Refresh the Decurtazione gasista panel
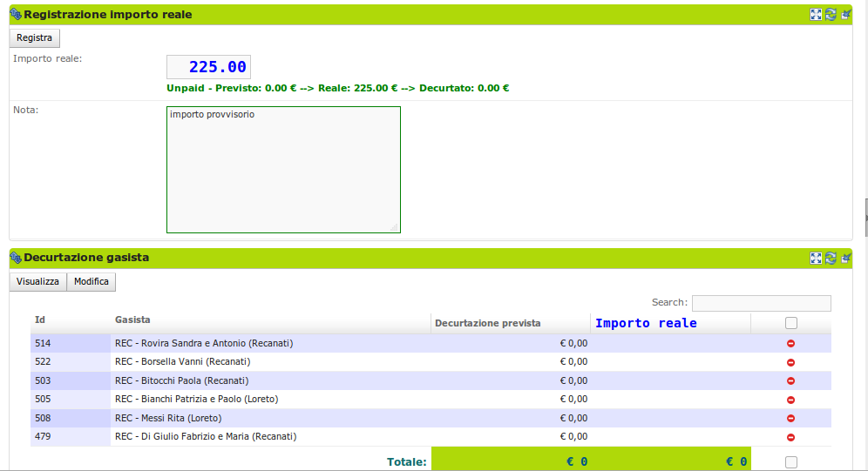The height and width of the screenshot is (471, 868). [831, 258]
